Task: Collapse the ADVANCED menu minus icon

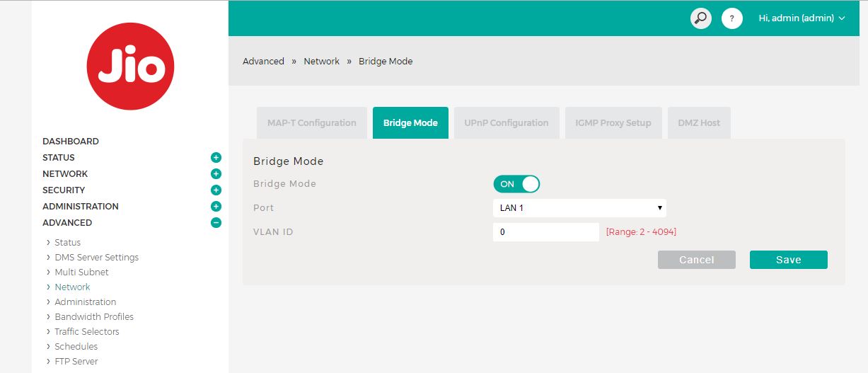Action: click(x=216, y=223)
